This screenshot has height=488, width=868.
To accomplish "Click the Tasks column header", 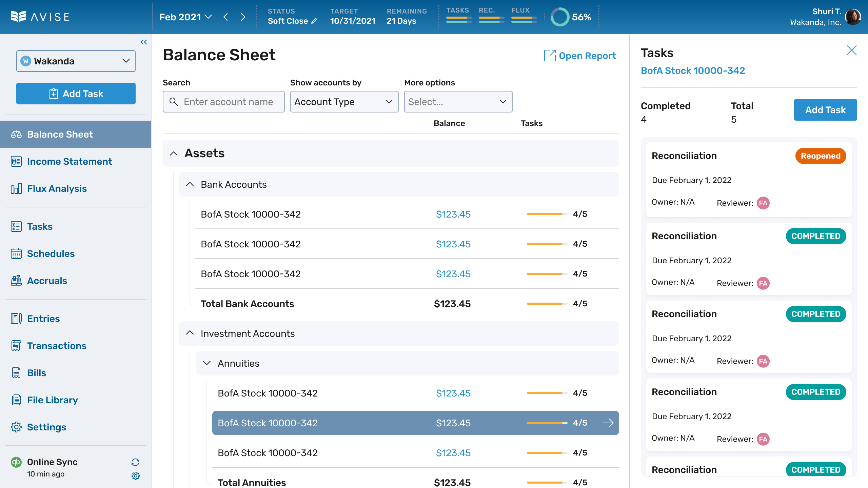I will (531, 123).
